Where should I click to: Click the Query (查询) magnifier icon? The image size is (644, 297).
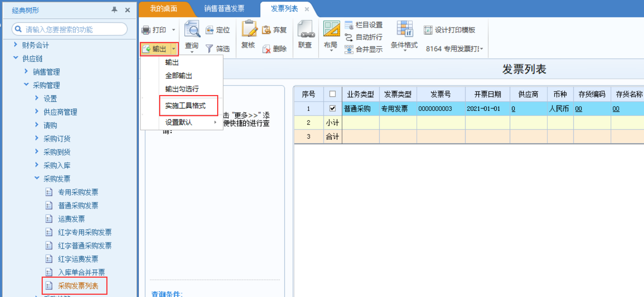pyautogui.click(x=192, y=29)
